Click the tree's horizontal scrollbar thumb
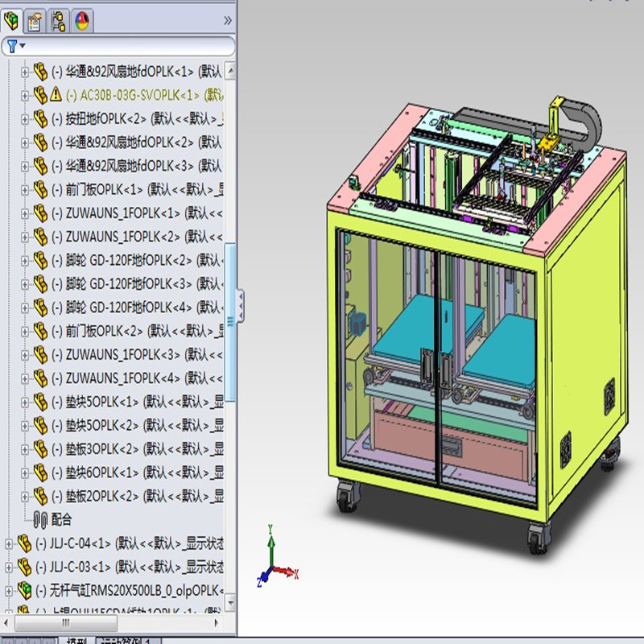Screen dimensions: 644x644 click(x=66, y=623)
